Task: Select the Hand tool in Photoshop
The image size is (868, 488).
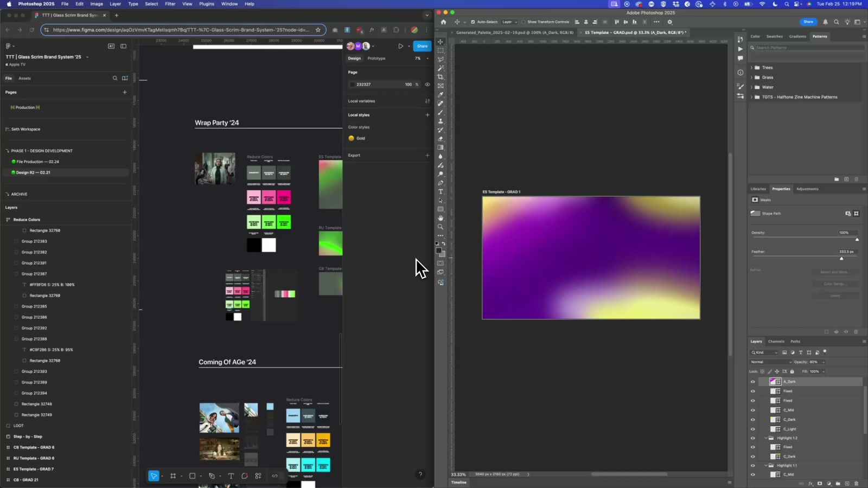Action: click(x=441, y=218)
